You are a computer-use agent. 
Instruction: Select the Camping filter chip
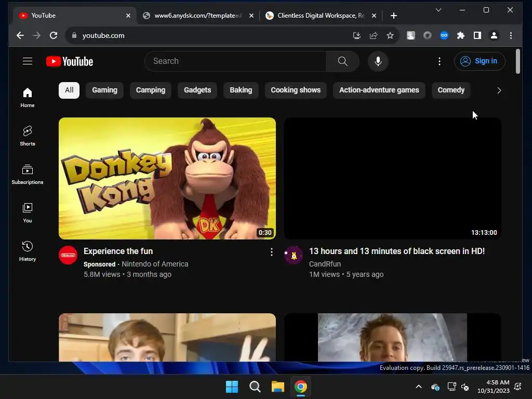click(x=151, y=90)
